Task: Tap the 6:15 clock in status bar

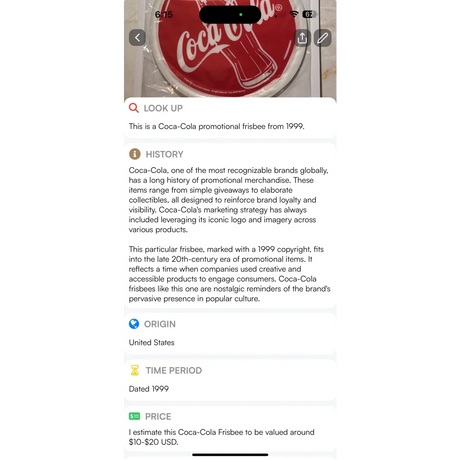Action: [x=164, y=14]
